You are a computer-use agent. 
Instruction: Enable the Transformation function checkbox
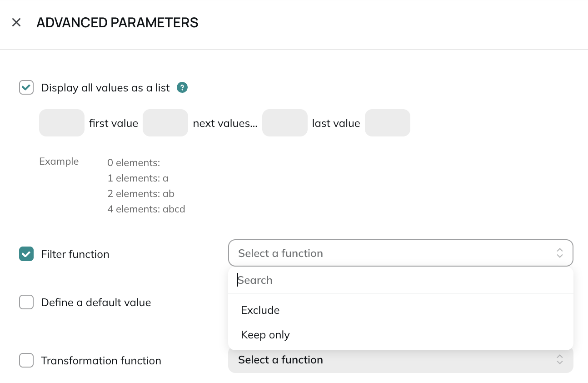click(26, 360)
